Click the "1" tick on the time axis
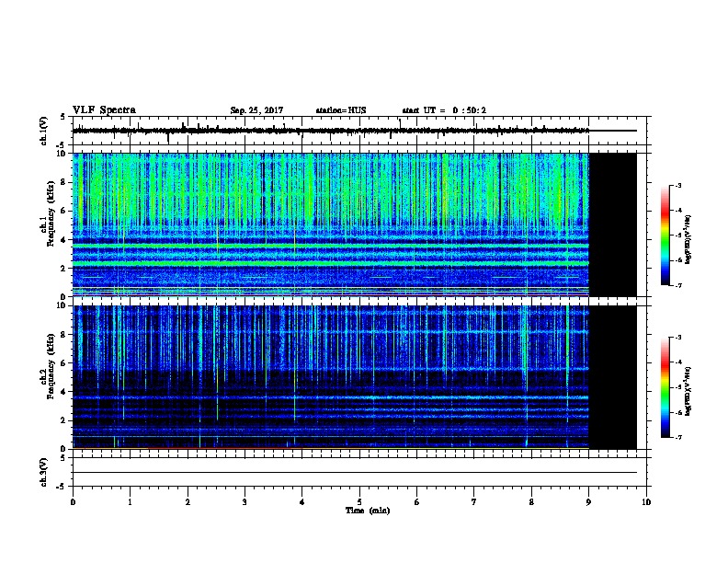This screenshot has height=563, width=728. point(130,501)
